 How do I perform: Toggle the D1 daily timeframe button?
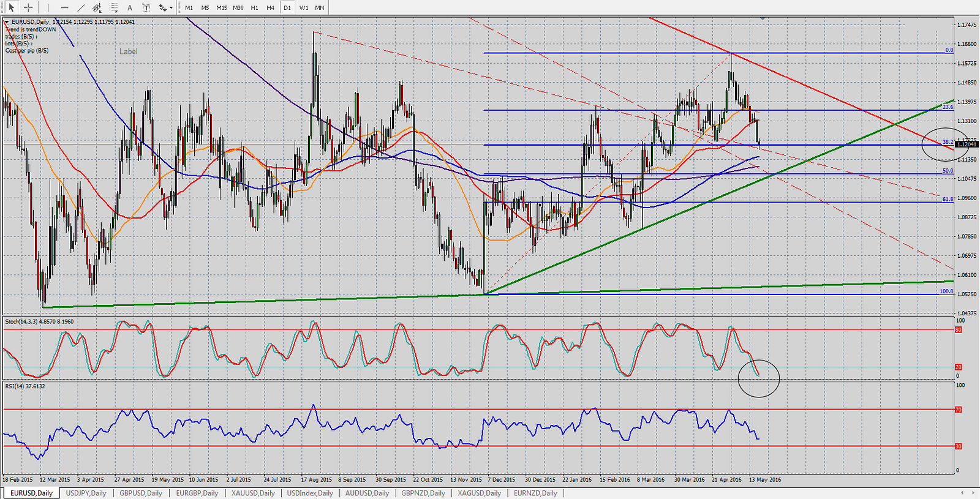pos(287,7)
